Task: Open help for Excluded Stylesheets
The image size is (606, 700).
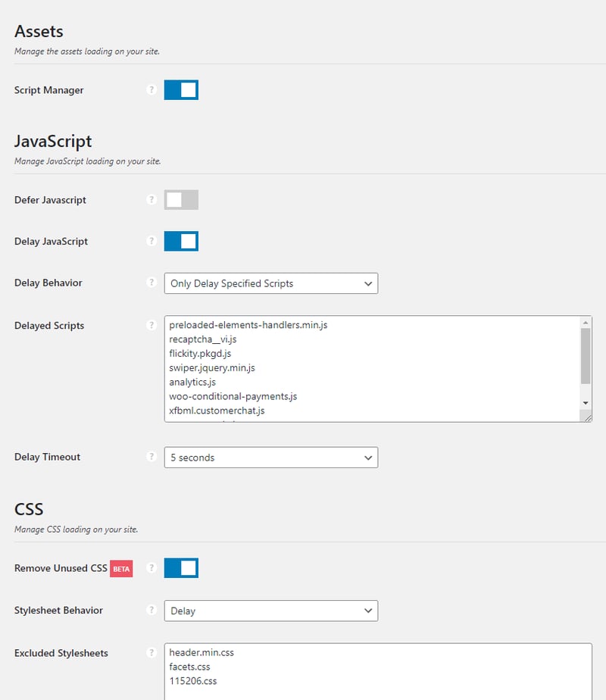Action: (151, 653)
